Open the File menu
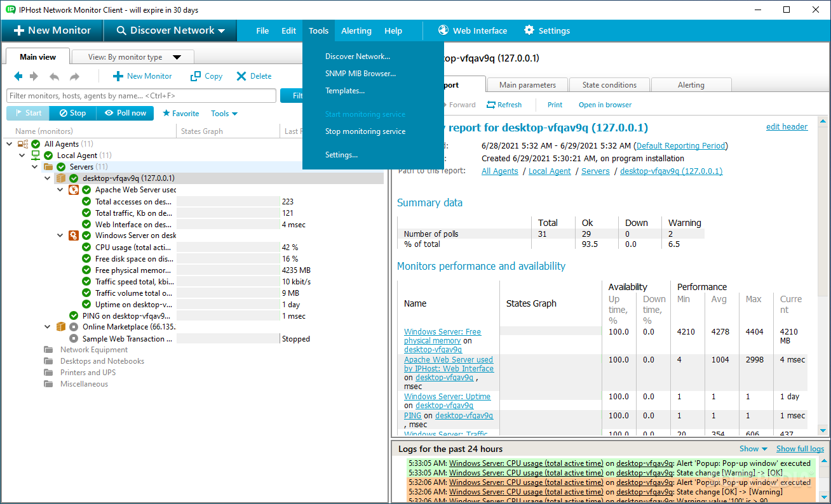 [x=262, y=30]
